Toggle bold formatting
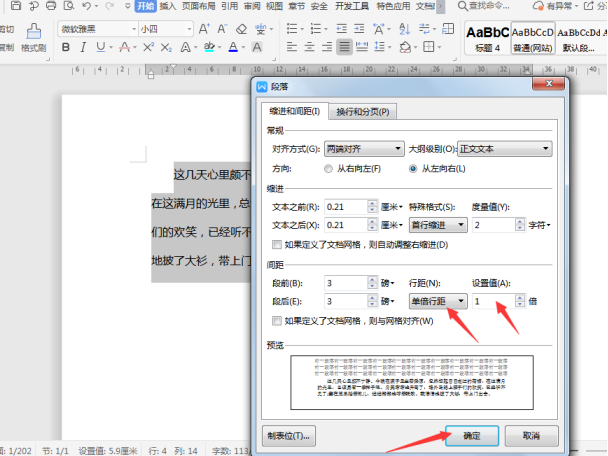 tap(66, 47)
